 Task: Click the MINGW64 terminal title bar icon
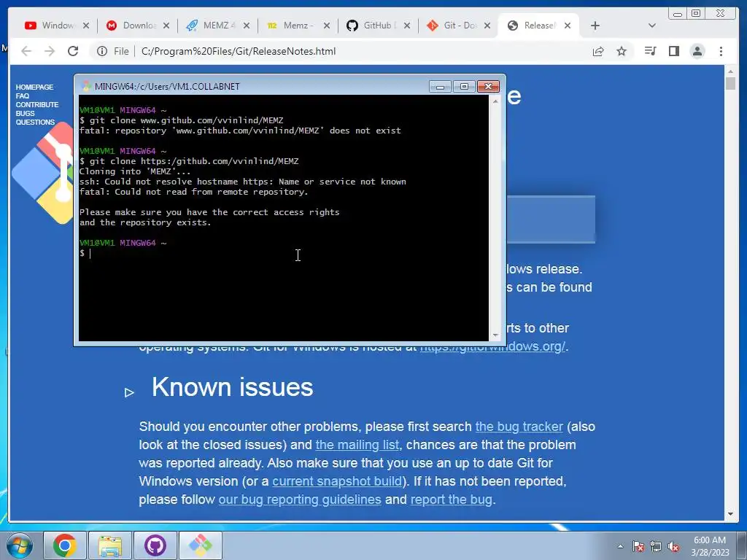86,86
